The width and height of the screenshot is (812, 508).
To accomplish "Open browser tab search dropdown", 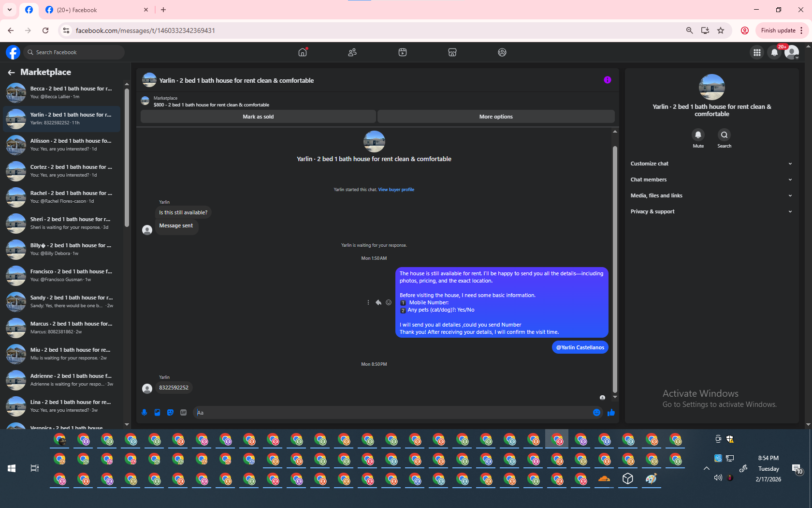I will pos(10,10).
